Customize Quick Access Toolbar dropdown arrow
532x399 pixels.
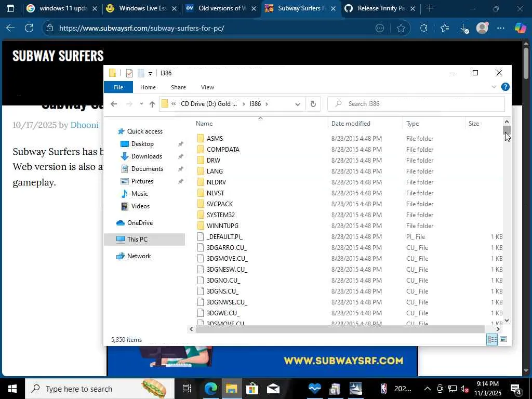point(150,73)
